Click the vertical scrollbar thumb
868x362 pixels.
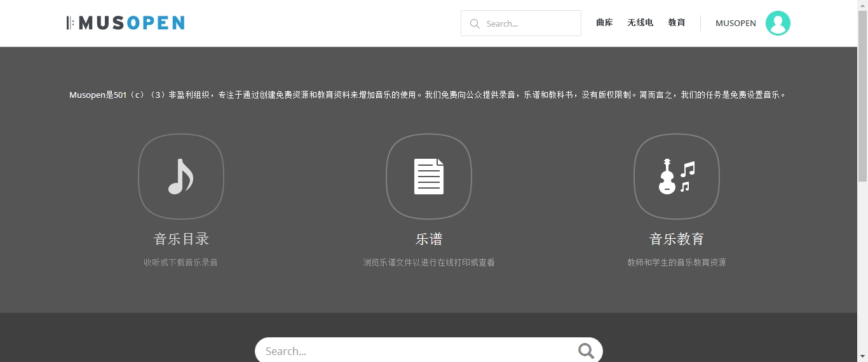click(862, 95)
